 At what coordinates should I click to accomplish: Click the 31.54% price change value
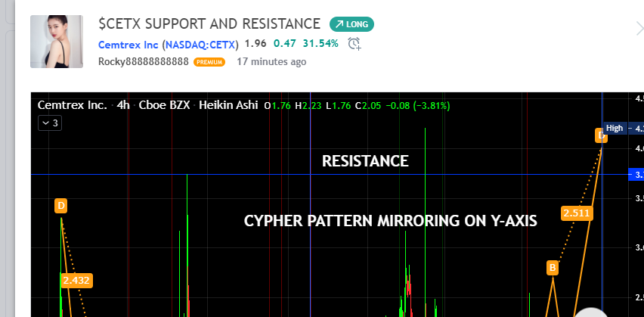click(320, 43)
